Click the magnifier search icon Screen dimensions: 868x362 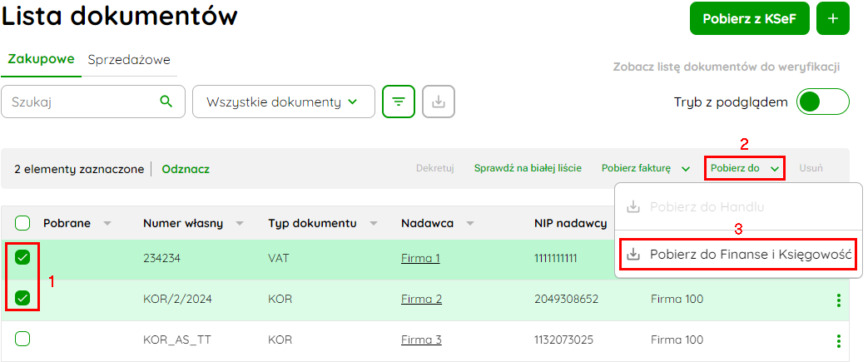[166, 102]
